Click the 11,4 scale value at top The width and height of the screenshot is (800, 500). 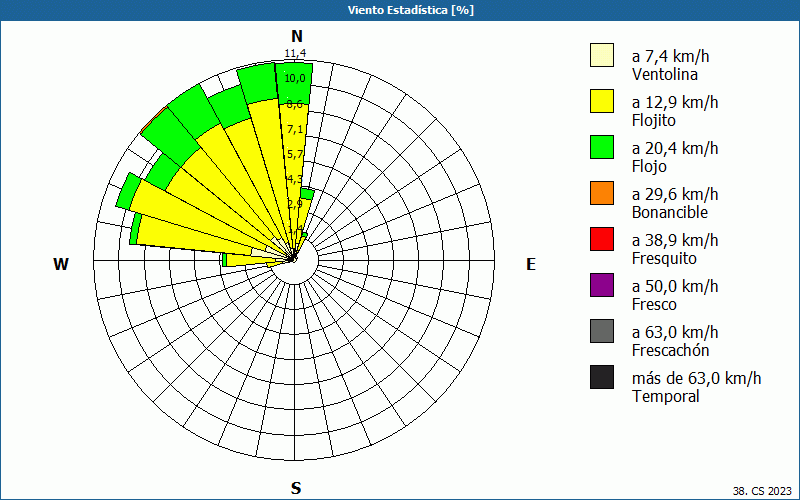coord(295,53)
